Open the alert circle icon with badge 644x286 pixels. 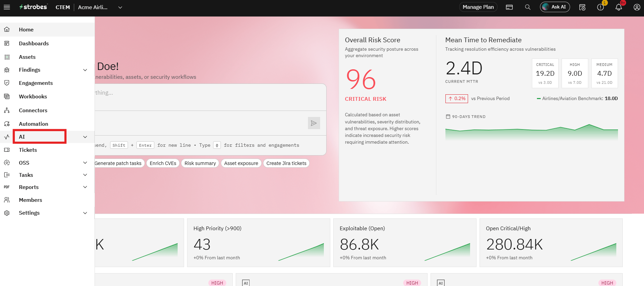click(x=600, y=7)
